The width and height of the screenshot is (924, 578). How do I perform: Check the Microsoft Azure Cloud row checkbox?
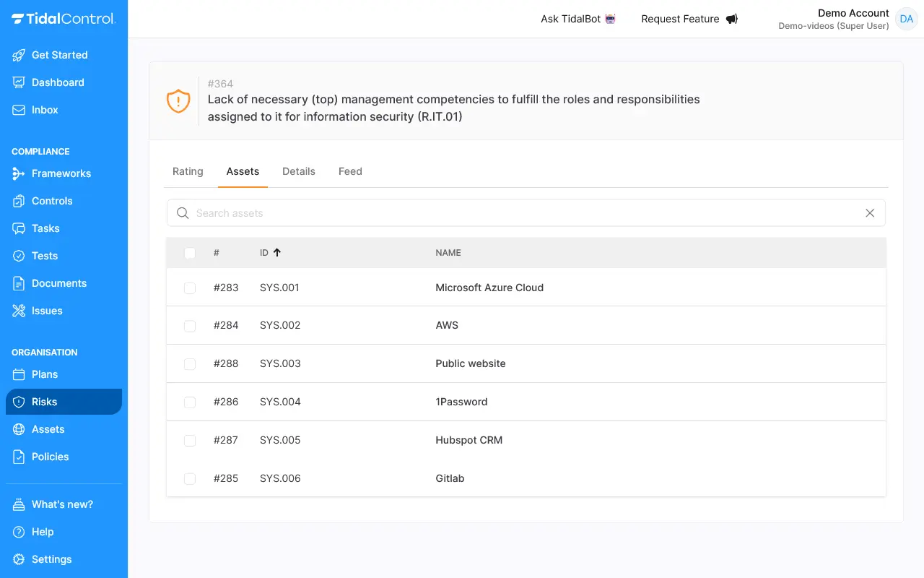(190, 288)
